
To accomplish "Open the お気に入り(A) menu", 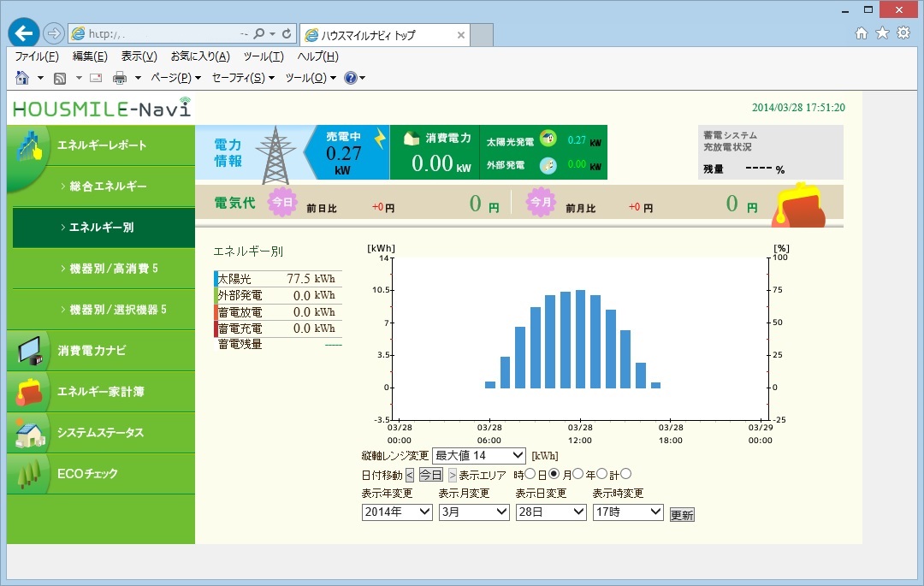I will coord(200,56).
